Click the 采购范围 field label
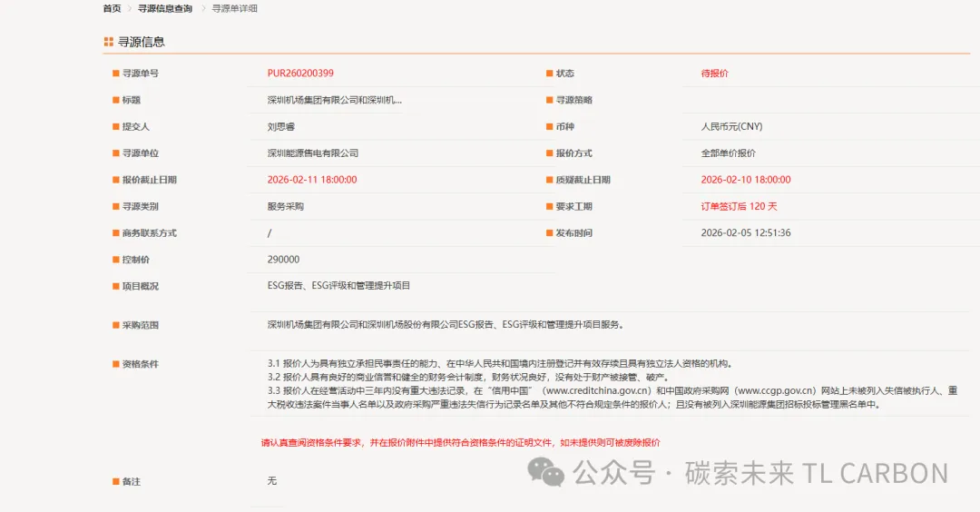The width and height of the screenshot is (980, 512). pos(140,325)
